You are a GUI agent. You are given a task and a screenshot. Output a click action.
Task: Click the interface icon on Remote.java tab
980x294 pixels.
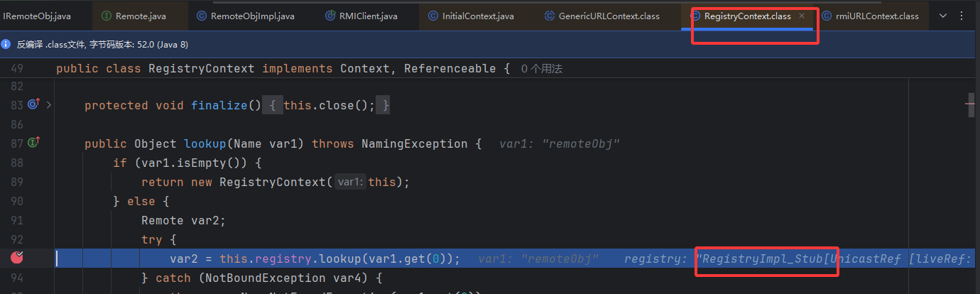point(106,16)
